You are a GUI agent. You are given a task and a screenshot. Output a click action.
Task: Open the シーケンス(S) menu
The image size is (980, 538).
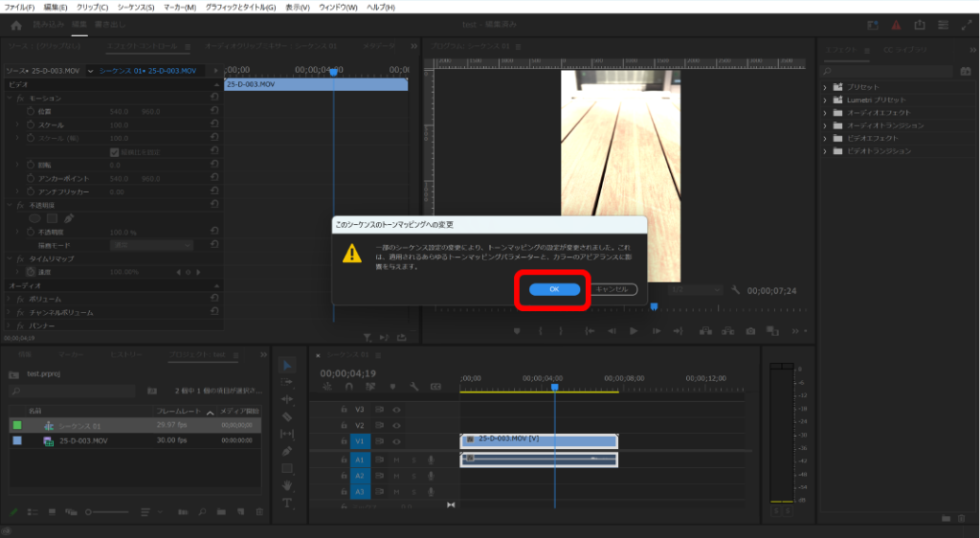[x=136, y=7]
